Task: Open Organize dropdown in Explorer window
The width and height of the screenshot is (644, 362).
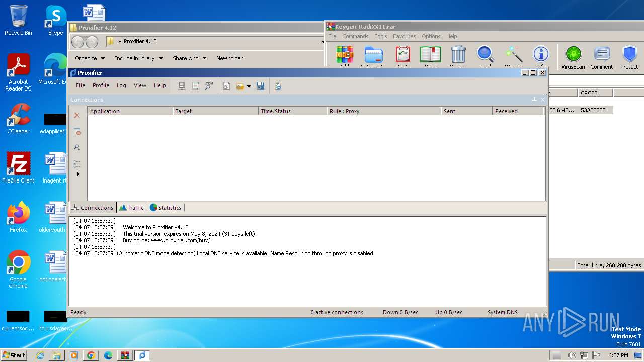Action: coord(90,58)
